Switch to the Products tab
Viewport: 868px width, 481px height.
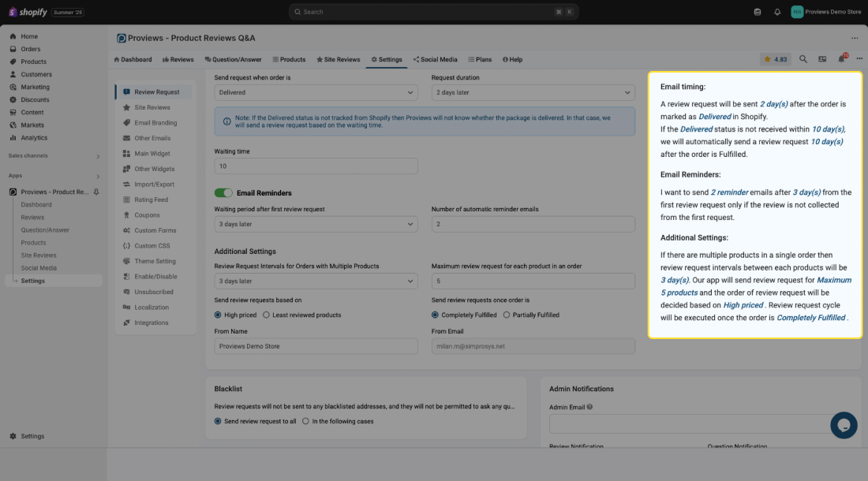point(289,60)
